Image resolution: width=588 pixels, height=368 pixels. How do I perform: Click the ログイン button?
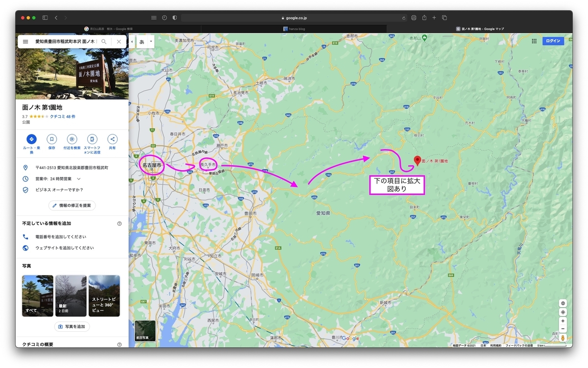pos(553,41)
